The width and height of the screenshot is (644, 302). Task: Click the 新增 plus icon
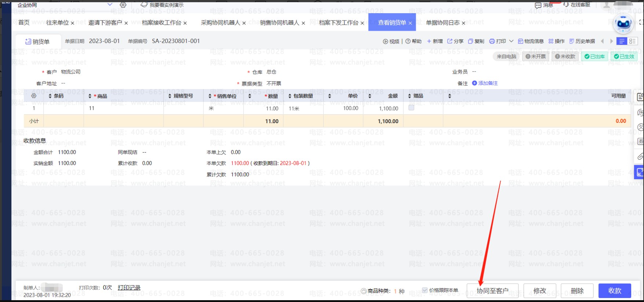pos(429,41)
